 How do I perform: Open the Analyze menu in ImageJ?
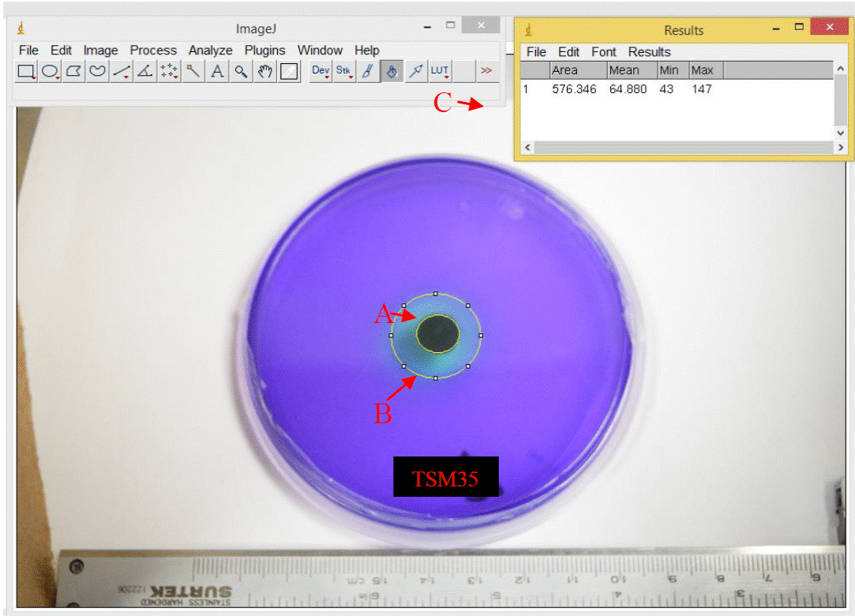[x=210, y=50]
